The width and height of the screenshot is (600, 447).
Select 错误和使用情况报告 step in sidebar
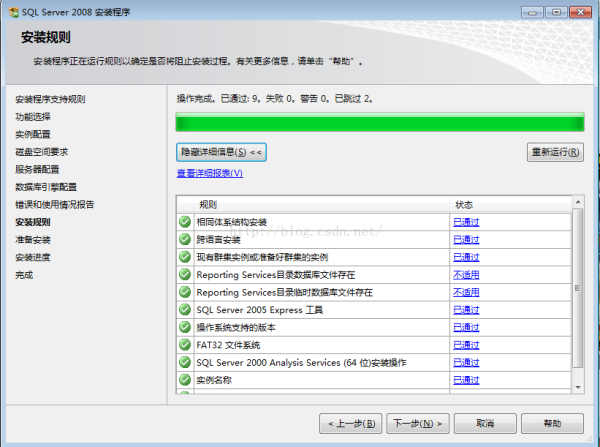tap(55, 205)
